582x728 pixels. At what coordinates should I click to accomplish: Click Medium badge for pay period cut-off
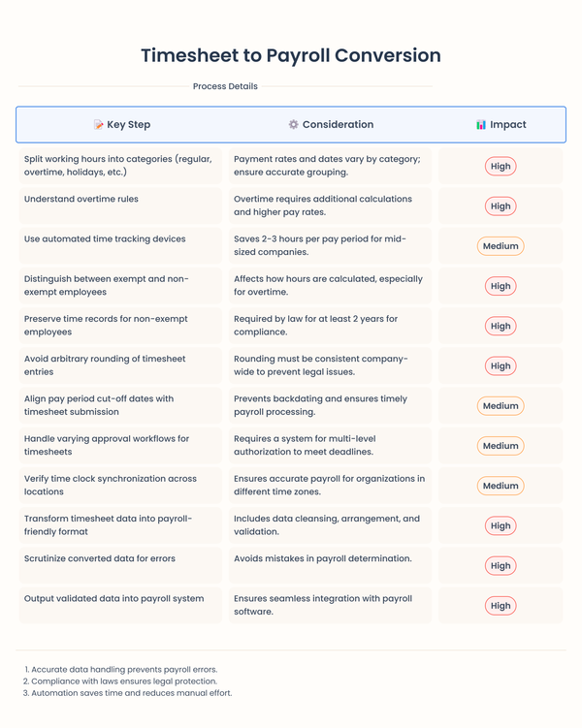tap(501, 406)
